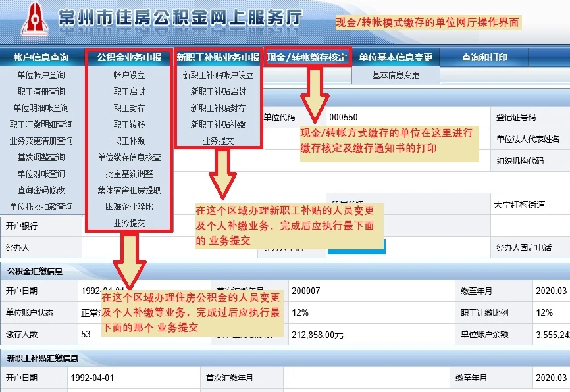This screenshot has width=570, height=392.
Task: Click 1992-04-01 in 新职工补贴汇缴信息
Action: 92,378
